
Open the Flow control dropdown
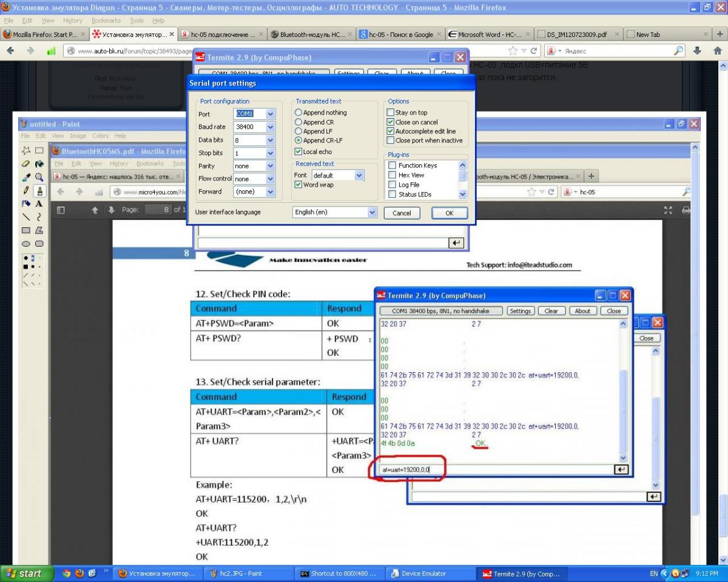271,179
